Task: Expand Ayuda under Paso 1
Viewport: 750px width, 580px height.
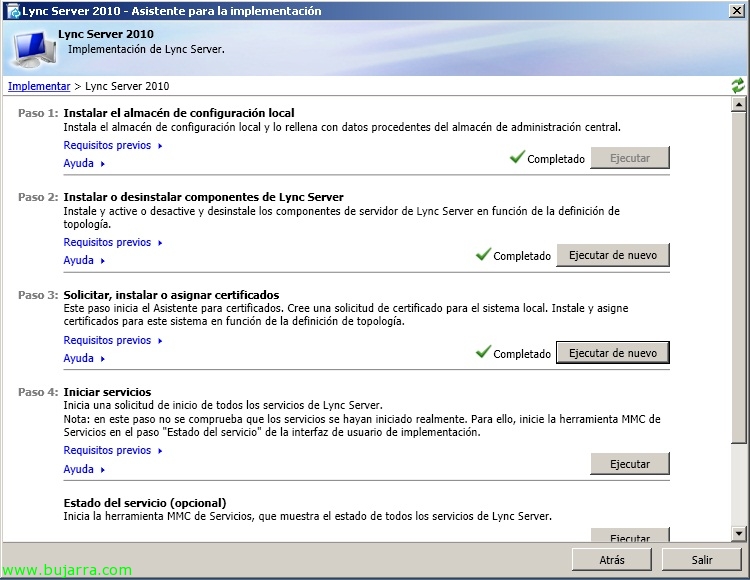Action: point(84,164)
